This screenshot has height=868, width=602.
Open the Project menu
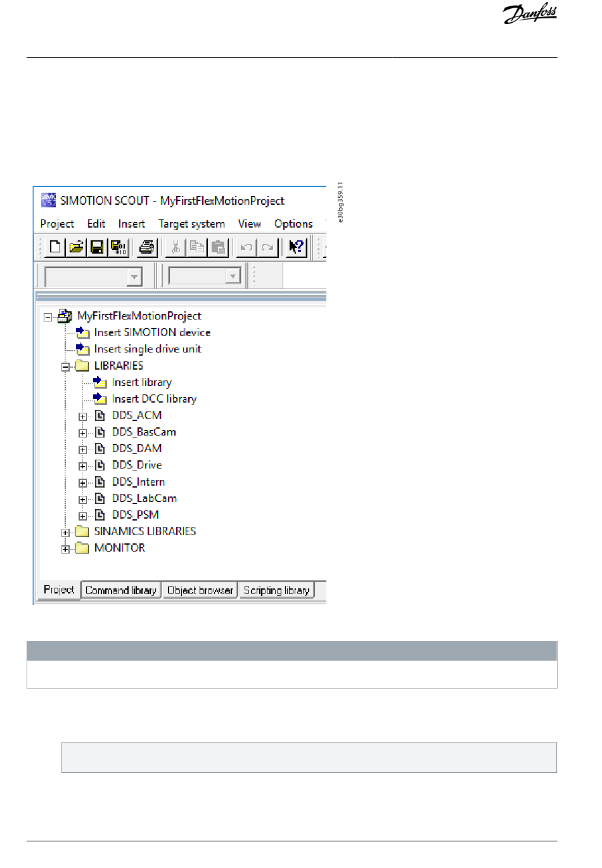pos(57,224)
